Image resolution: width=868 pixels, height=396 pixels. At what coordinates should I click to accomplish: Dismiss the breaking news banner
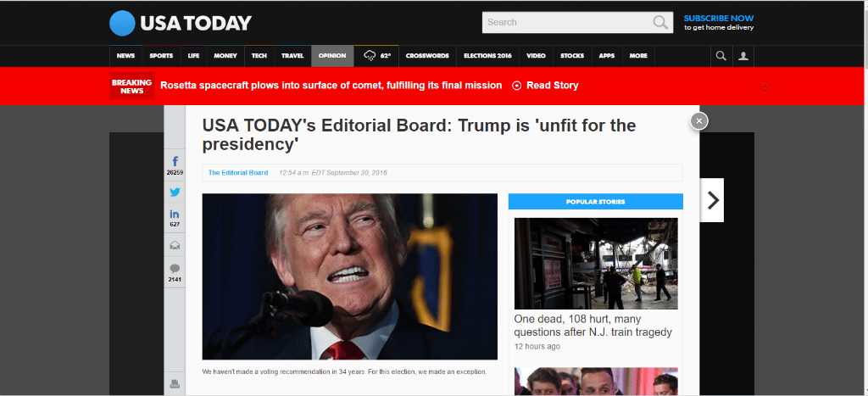point(765,86)
